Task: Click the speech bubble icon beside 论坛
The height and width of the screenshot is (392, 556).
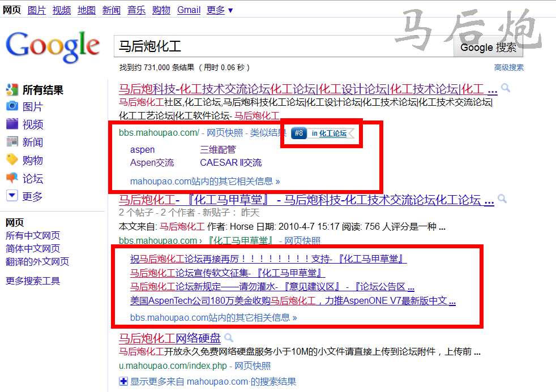Action: [x=12, y=178]
